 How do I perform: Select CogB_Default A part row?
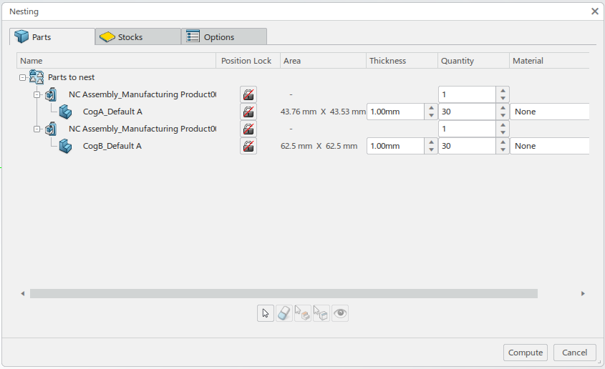click(112, 146)
